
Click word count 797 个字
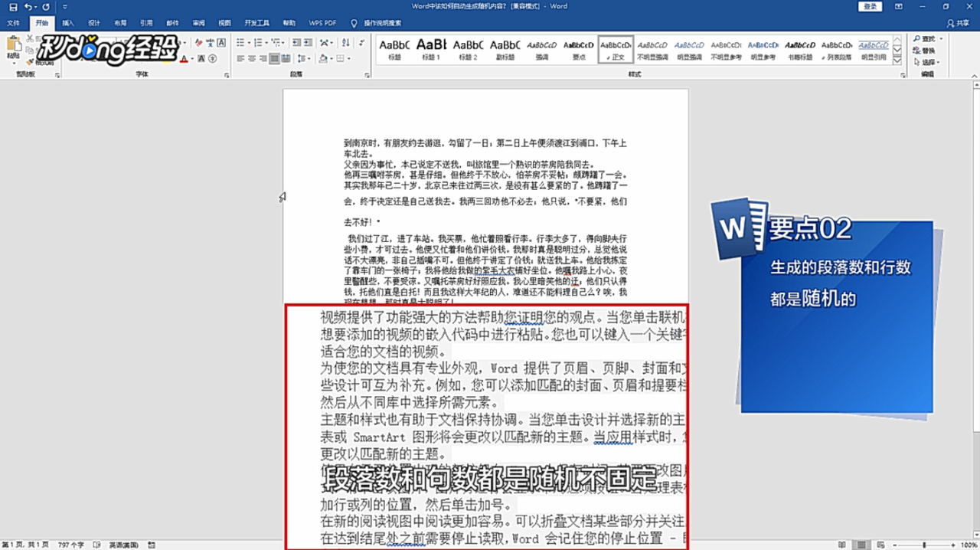[x=70, y=545]
